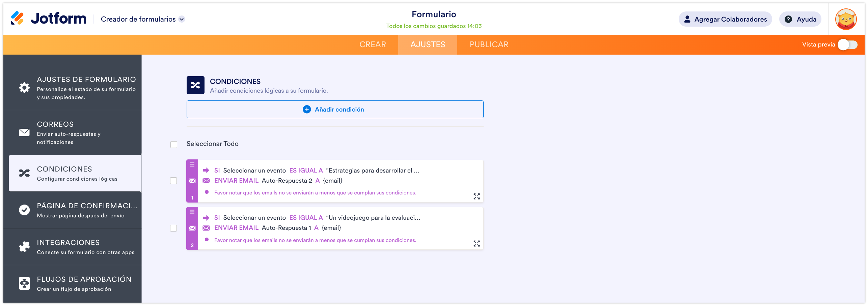
Task: Check the Seleccionar Todo checkbox
Action: 174,144
